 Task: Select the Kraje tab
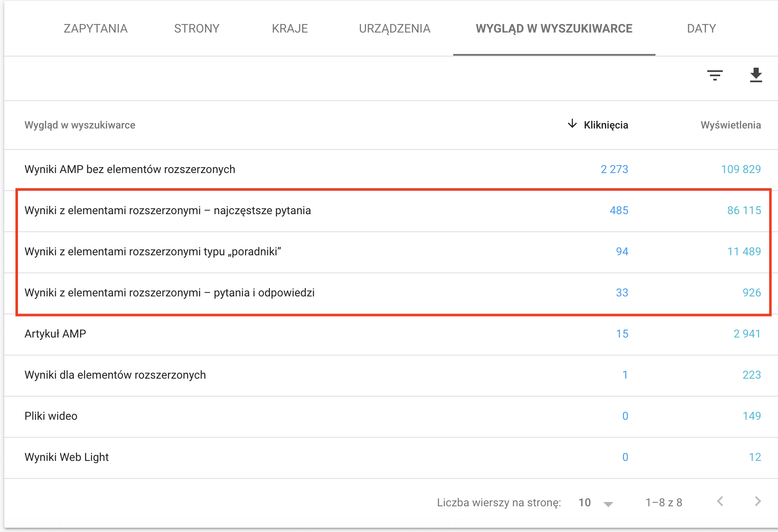tap(290, 29)
